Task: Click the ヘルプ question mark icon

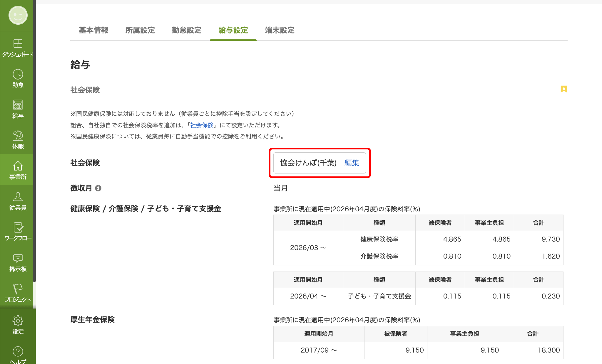Action: (18, 351)
